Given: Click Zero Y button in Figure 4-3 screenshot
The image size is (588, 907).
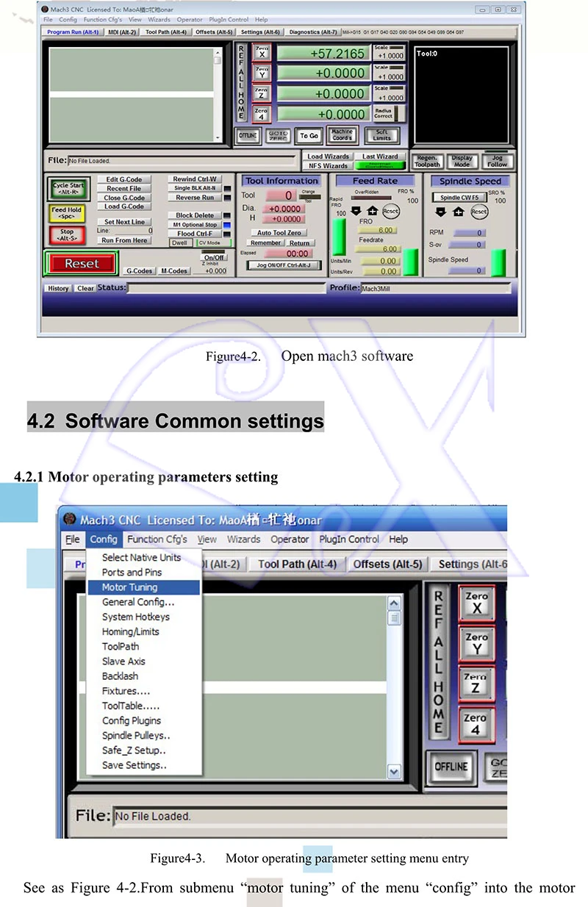Looking at the screenshot, I should click(x=476, y=644).
